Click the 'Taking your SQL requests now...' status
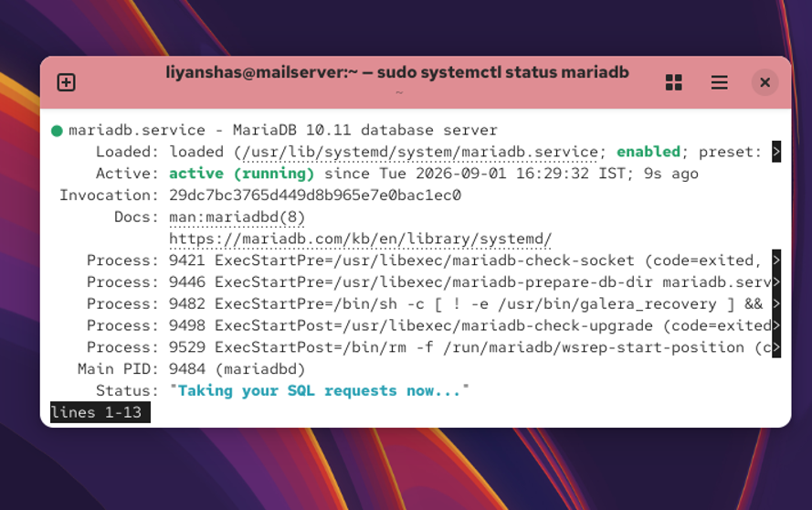 [x=319, y=391]
